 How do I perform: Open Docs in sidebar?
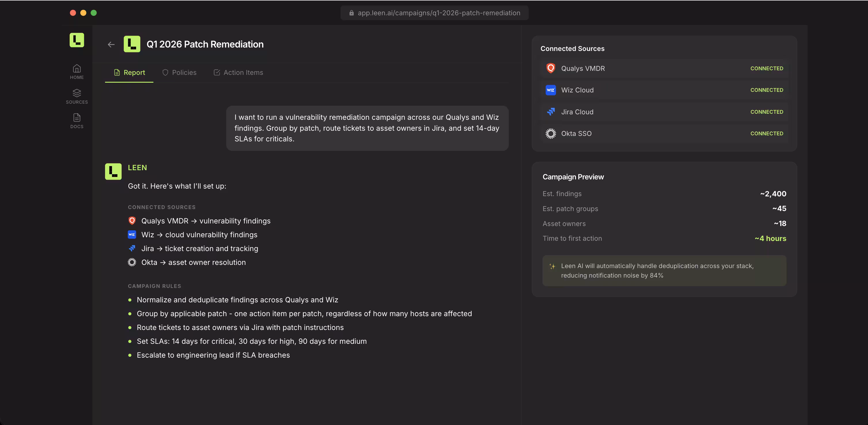[77, 121]
